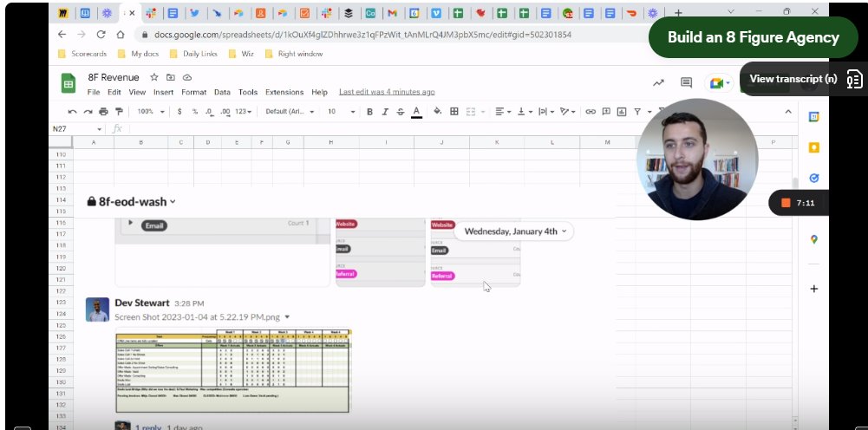Open Google Tasks in the side panel
The image size is (868, 430).
pos(813,179)
